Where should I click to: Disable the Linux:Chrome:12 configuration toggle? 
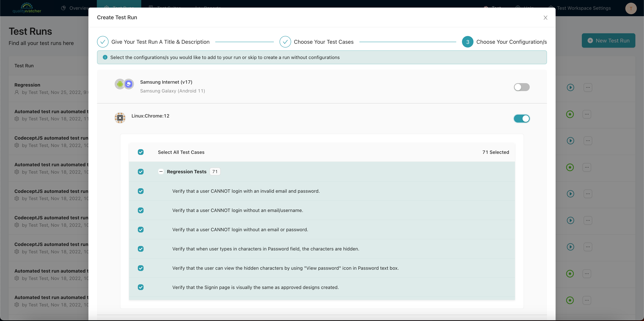521,118
